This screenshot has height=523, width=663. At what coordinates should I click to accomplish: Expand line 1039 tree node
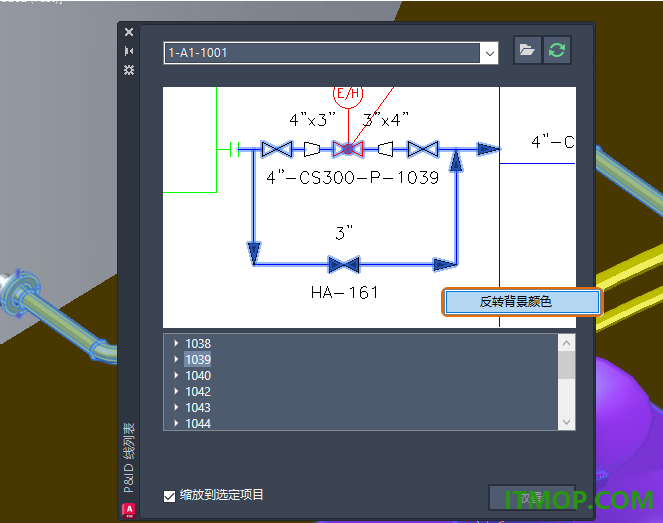pyautogui.click(x=176, y=359)
